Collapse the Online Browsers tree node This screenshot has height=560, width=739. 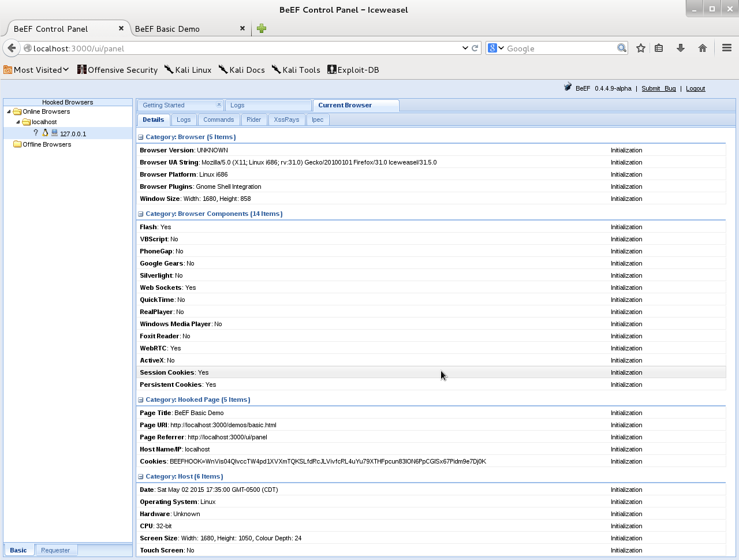(9, 111)
